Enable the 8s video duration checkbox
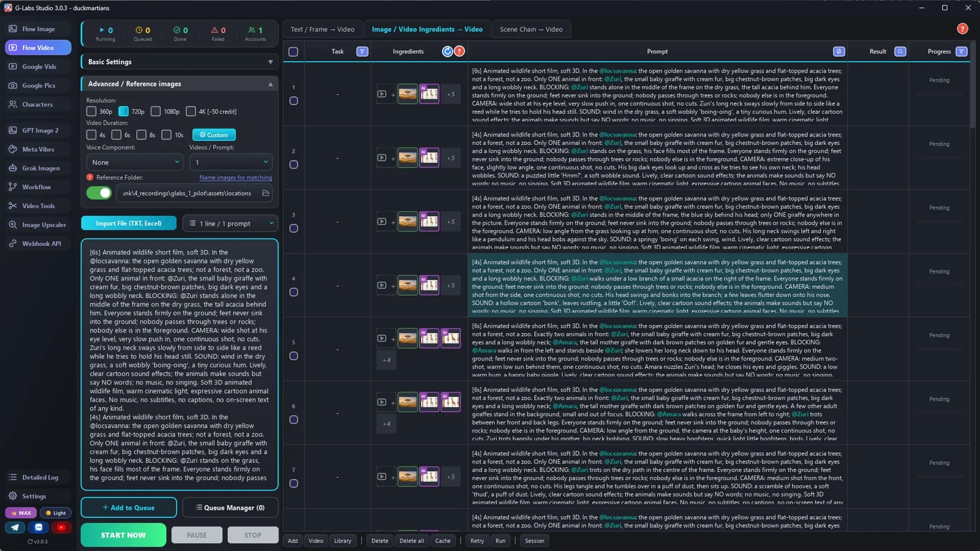 pyautogui.click(x=141, y=135)
